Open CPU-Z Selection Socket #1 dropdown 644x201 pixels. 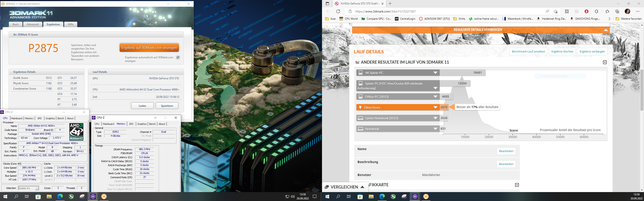coord(28,188)
